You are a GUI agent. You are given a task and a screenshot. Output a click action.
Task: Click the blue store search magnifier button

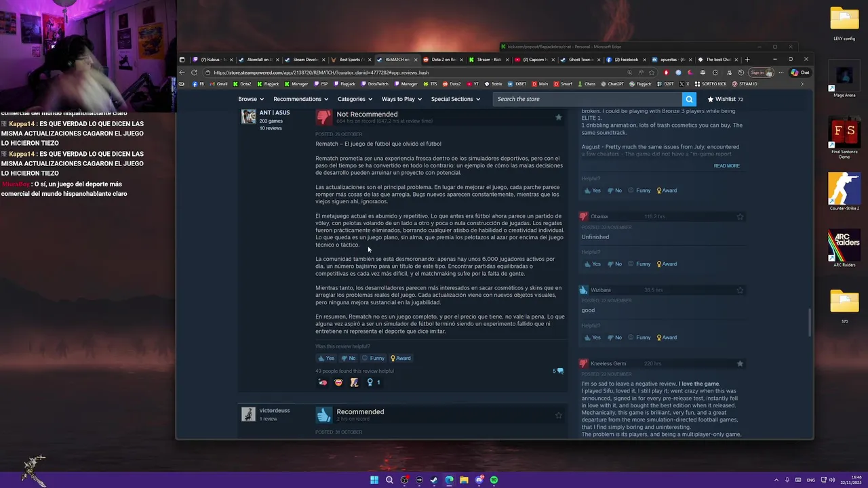pos(689,99)
